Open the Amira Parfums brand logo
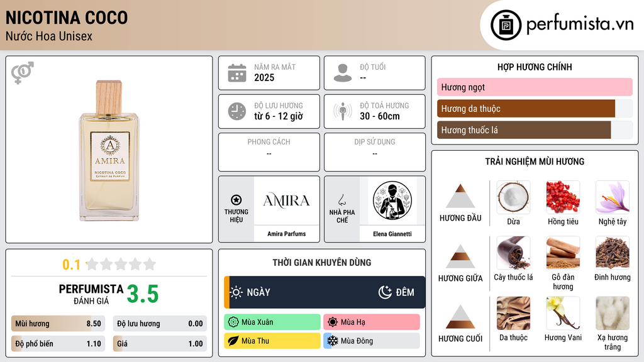The image size is (644, 362). 286,200
